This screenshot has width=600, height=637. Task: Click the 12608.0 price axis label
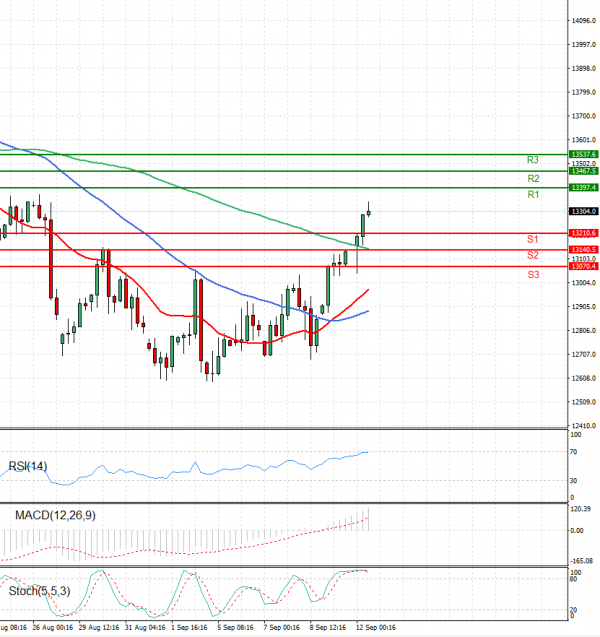(x=584, y=378)
